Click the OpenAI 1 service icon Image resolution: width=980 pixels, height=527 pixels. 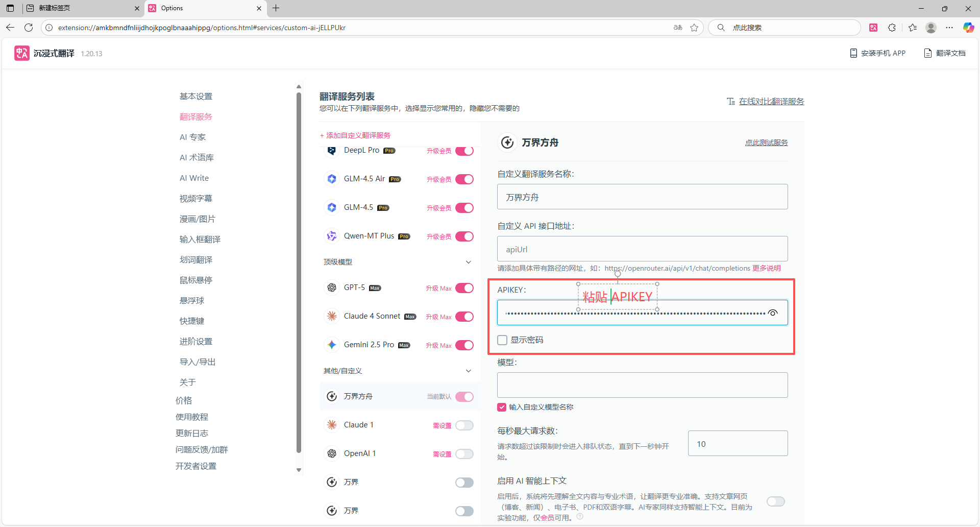(332, 453)
